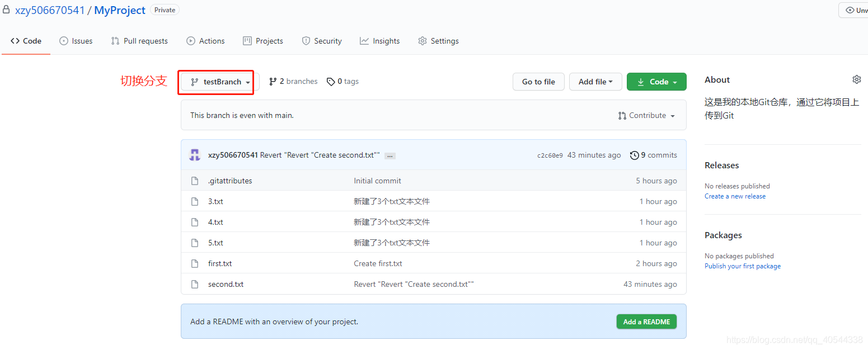Click the file icon of first.txt
The width and height of the screenshot is (868, 350).
[195, 263]
